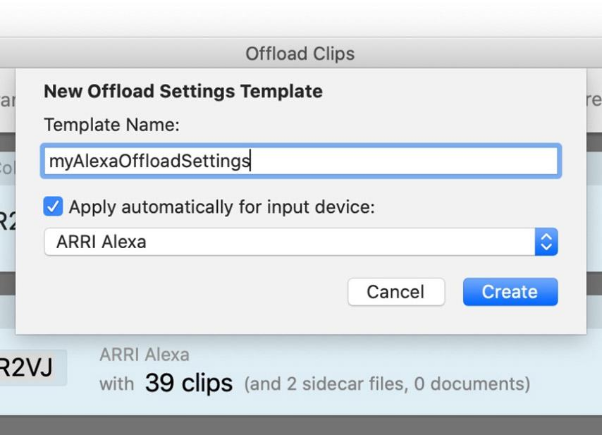Click the 39 clips count text

pos(189,383)
